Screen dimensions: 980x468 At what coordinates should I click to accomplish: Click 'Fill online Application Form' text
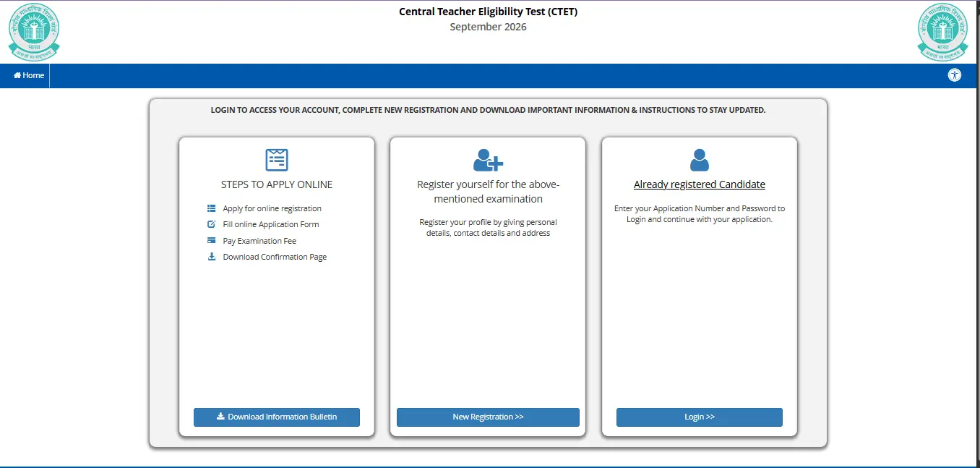[271, 224]
